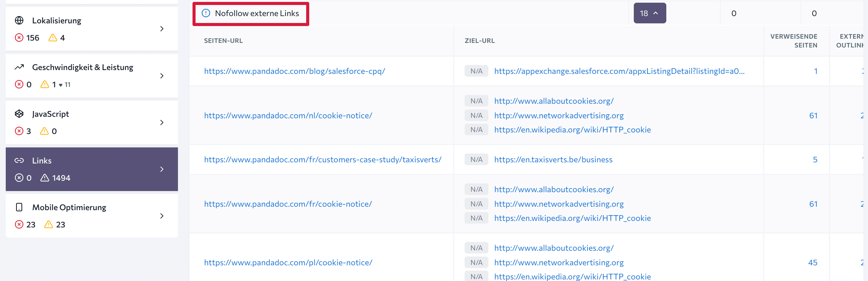Click referring pages count 5 for taxisverts row
Viewport: 868px width, 281px height.
tap(815, 160)
